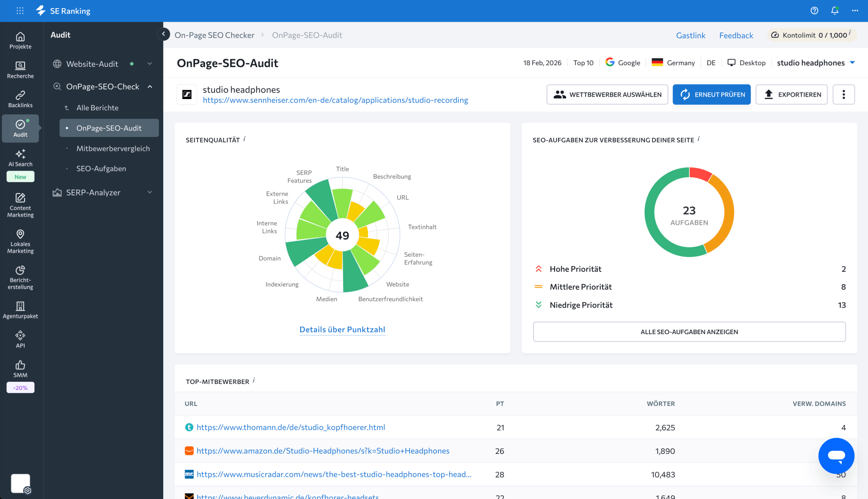868x499 pixels.
Task: Click the On-Page SEO Checker breadcrumb
Action: (x=214, y=35)
